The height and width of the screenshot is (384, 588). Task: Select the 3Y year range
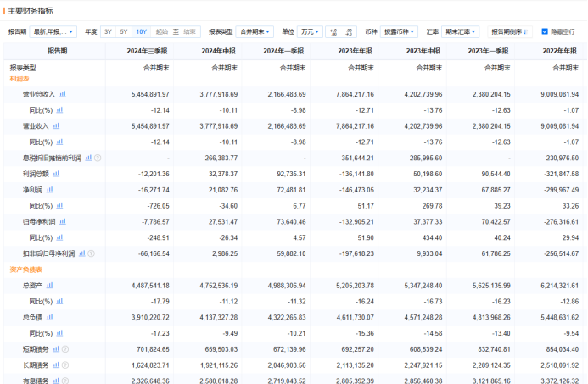pos(108,31)
